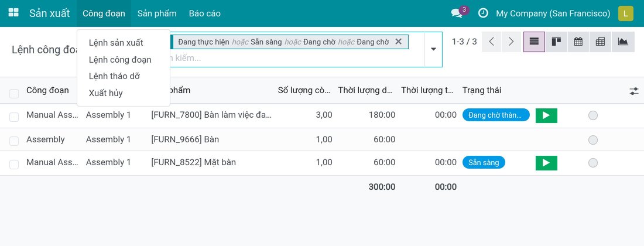Click the 1-3 / 3 pager counter
The width and height of the screenshot is (644, 246).
tap(464, 42)
